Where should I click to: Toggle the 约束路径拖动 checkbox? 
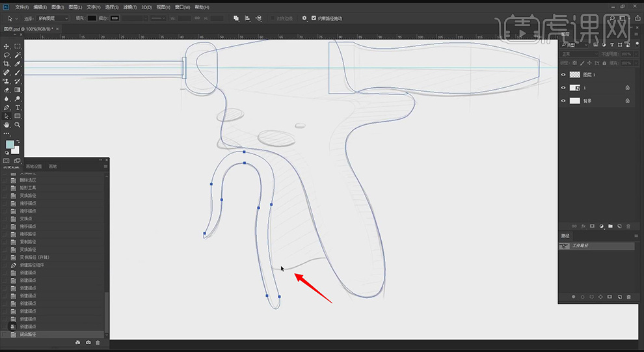(x=314, y=18)
